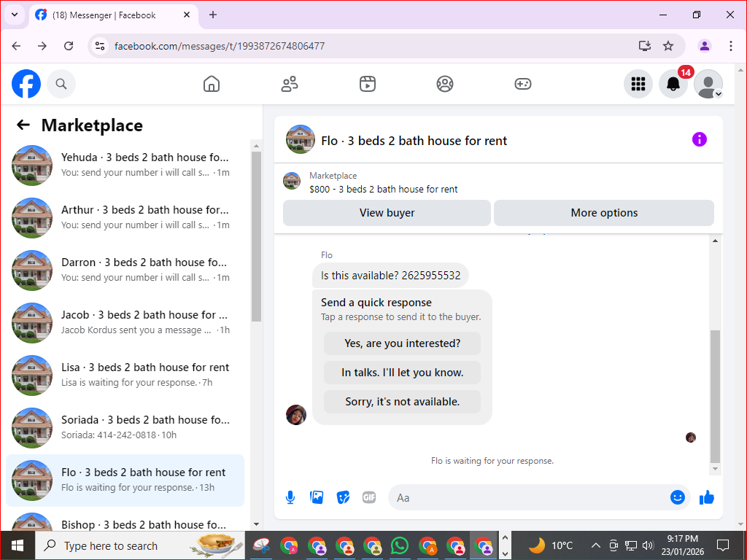Open Soriada's conversation
747x560 pixels.
click(125, 427)
